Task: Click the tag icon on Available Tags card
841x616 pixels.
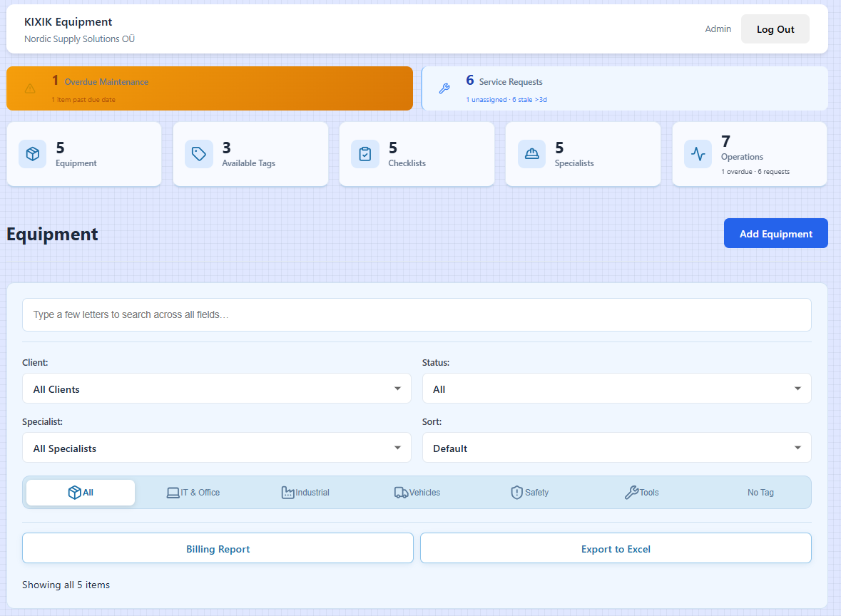Action: pos(199,154)
